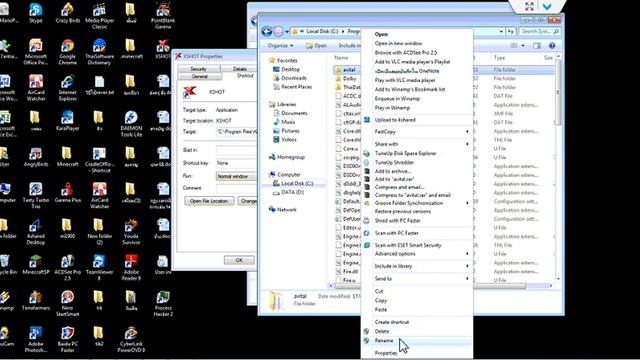Launch Google Chrome from the desktop
Image resolution: width=640 pixels, height=360 pixels.
tap(67, 51)
